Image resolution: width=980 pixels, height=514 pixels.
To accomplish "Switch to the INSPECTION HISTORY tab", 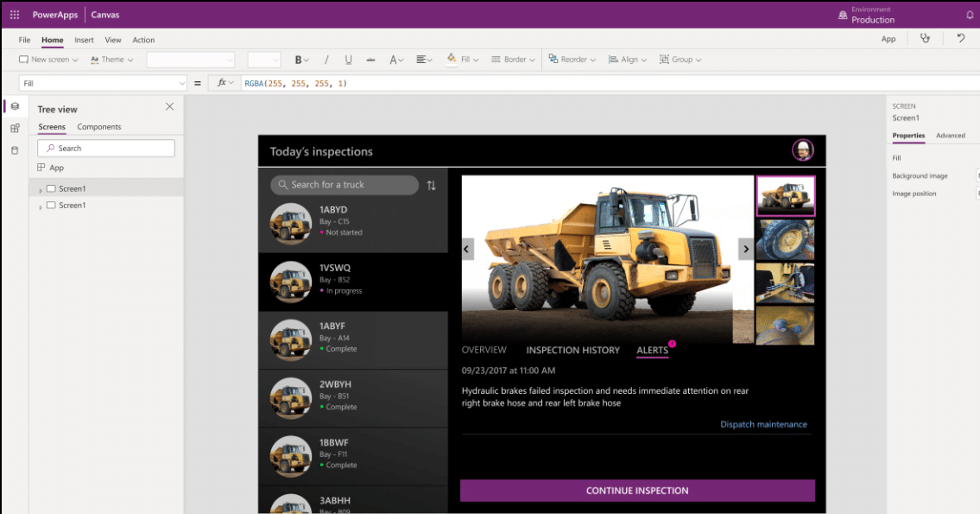I will click(x=572, y=350).
